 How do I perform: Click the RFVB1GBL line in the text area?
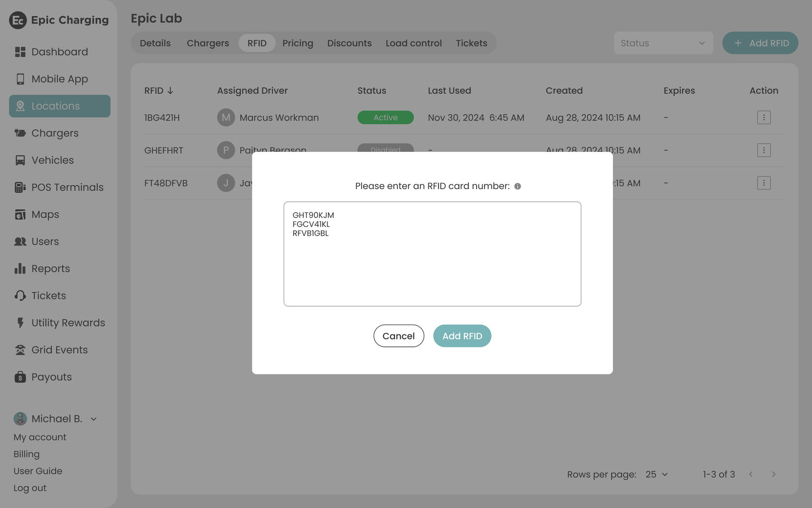[x=310, y=233]
